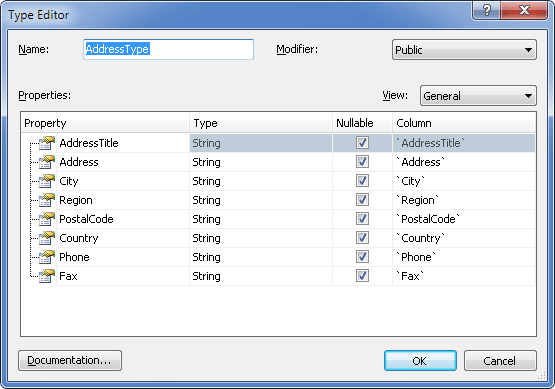The height and width of the screenshot is (389, 555).
Task: Select the Address property name
Action: pyautogui.click(x=79, y=162)
